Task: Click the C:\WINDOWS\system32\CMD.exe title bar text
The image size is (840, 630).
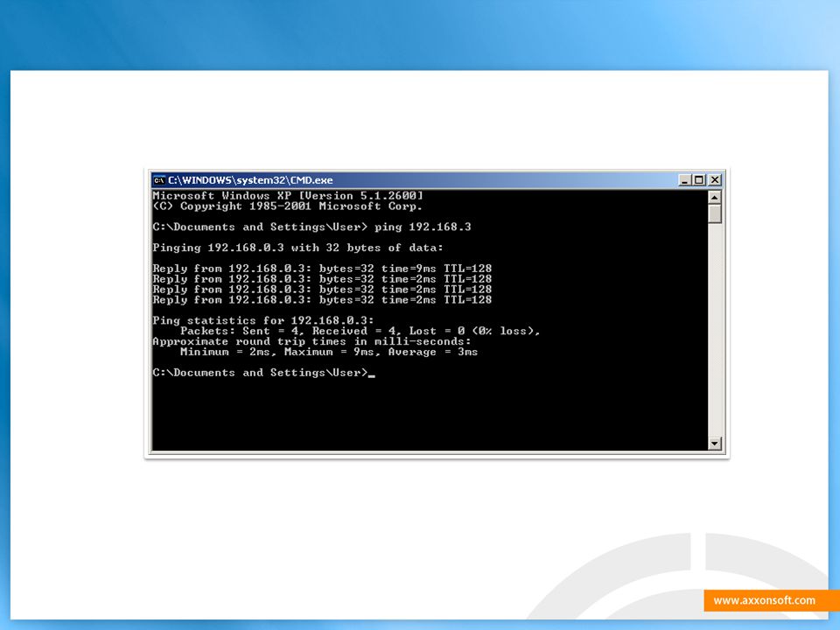Action: coord(250,180)
